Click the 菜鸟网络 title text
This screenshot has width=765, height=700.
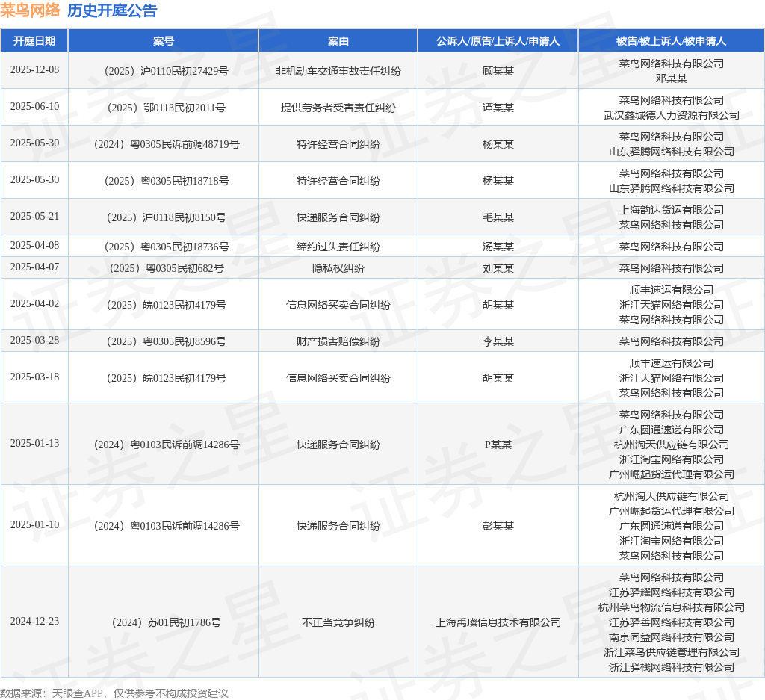click(30, 10)
